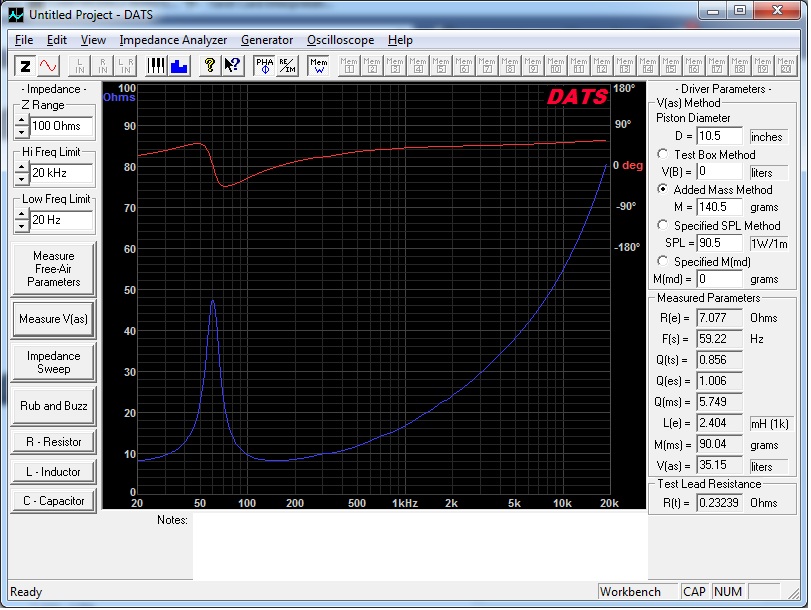Click the Mem 15 memory slot icon
The height and width of the screenshot is (610, 811).
point(671,66)
